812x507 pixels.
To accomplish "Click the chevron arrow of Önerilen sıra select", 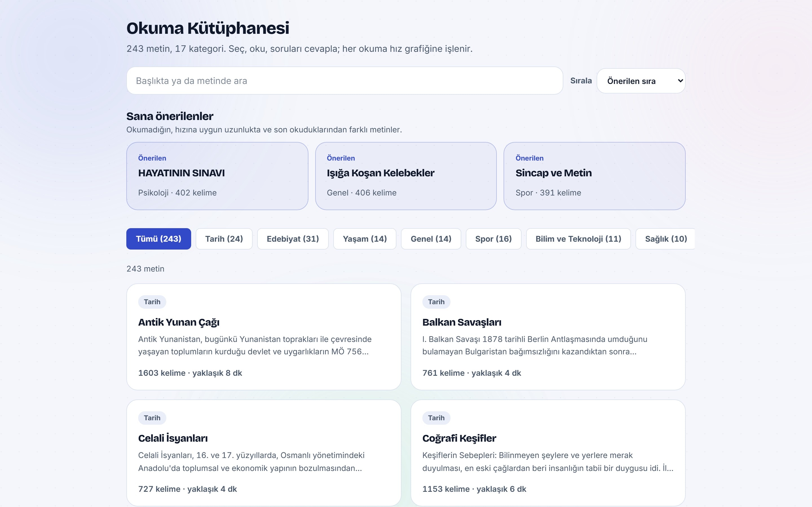I will point(680,81).
